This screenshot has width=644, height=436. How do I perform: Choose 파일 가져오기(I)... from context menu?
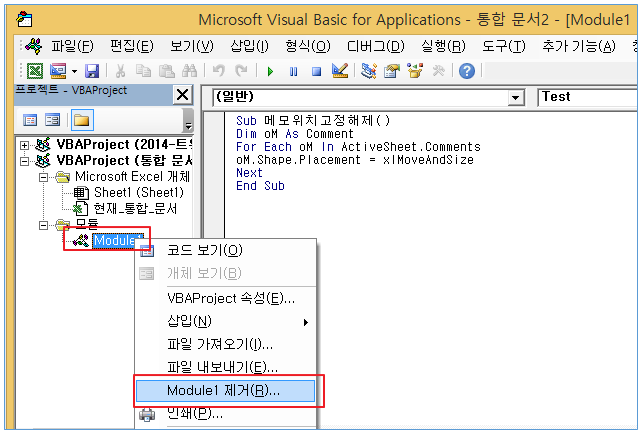(226, 344)
